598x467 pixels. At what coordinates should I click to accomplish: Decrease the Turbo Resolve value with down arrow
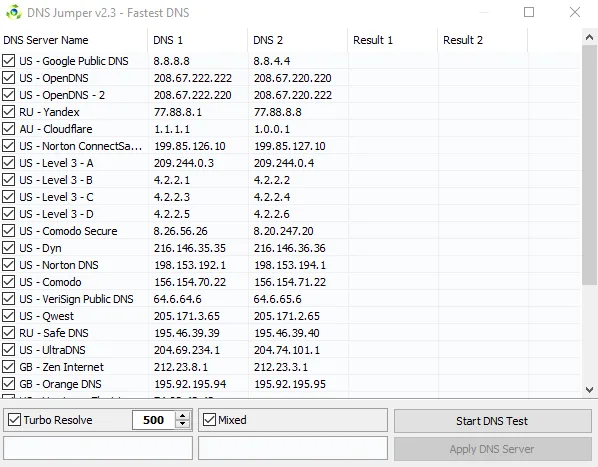pyautogui.click(x=183, y=424)
